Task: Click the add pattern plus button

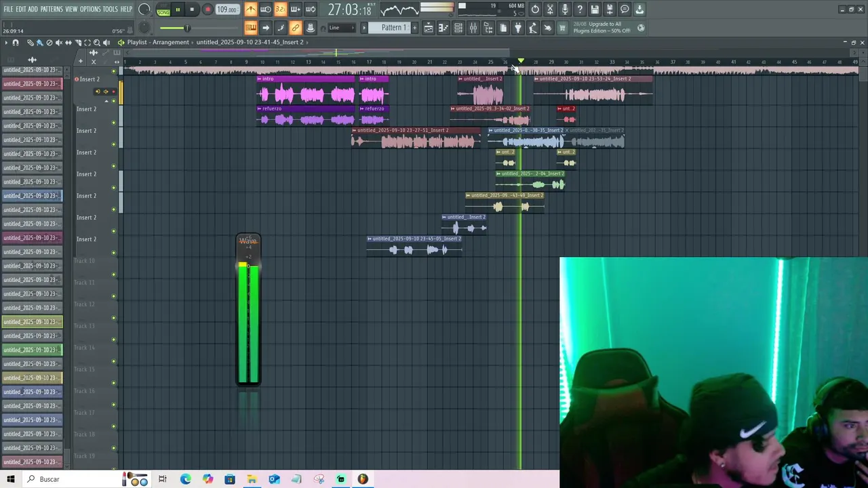Action: tap(414, 28)
